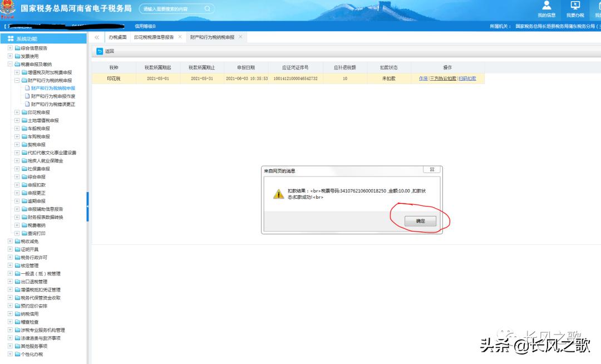Select 稽查检查 in the tree

coord(29,322)
